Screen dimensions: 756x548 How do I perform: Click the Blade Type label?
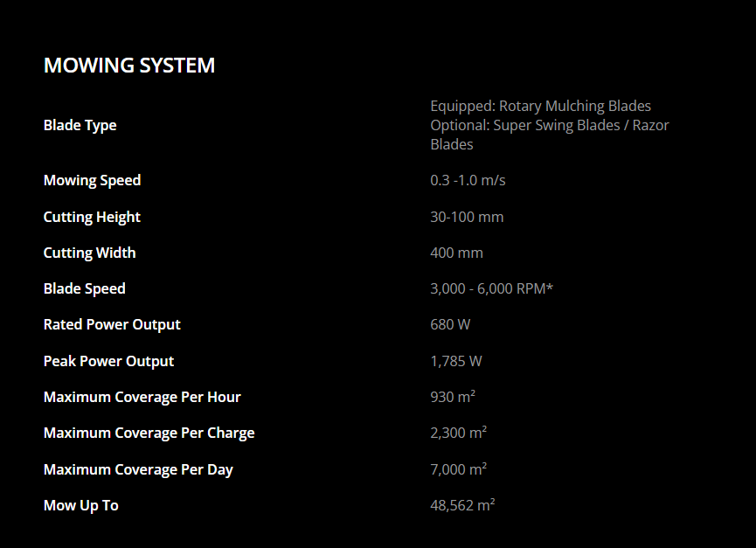coord(80,125)
